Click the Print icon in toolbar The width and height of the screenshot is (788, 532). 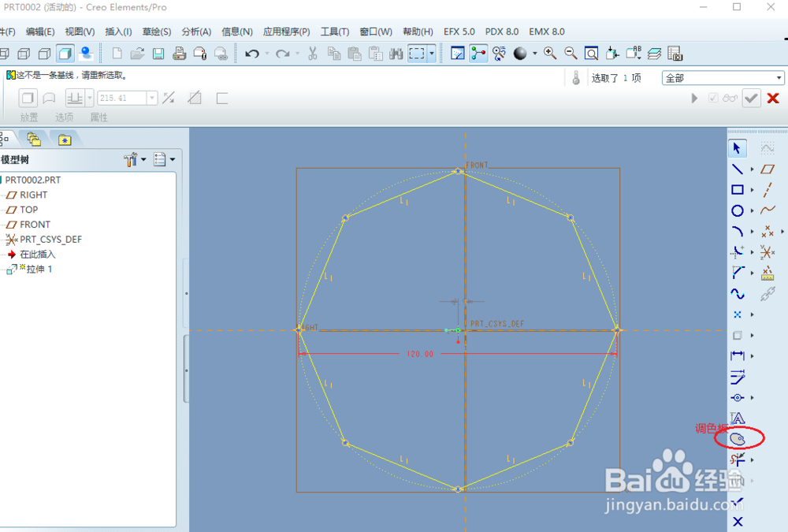179,54
